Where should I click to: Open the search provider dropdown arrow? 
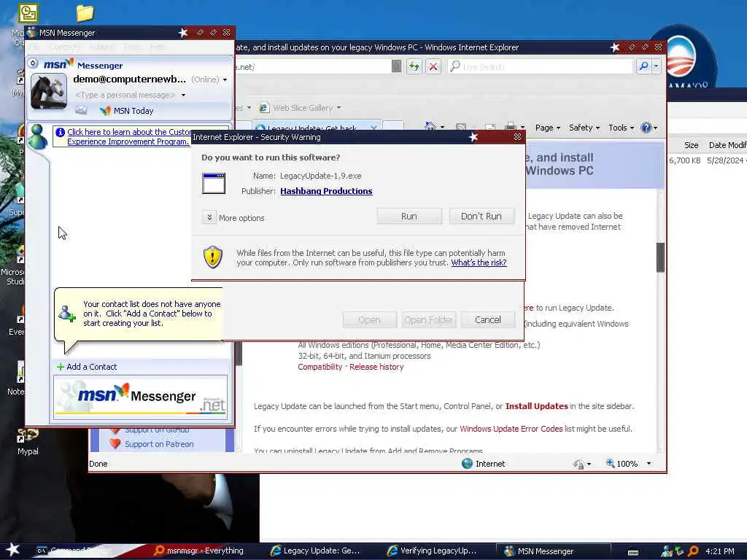pyautogui.click(x=657, y=66)
